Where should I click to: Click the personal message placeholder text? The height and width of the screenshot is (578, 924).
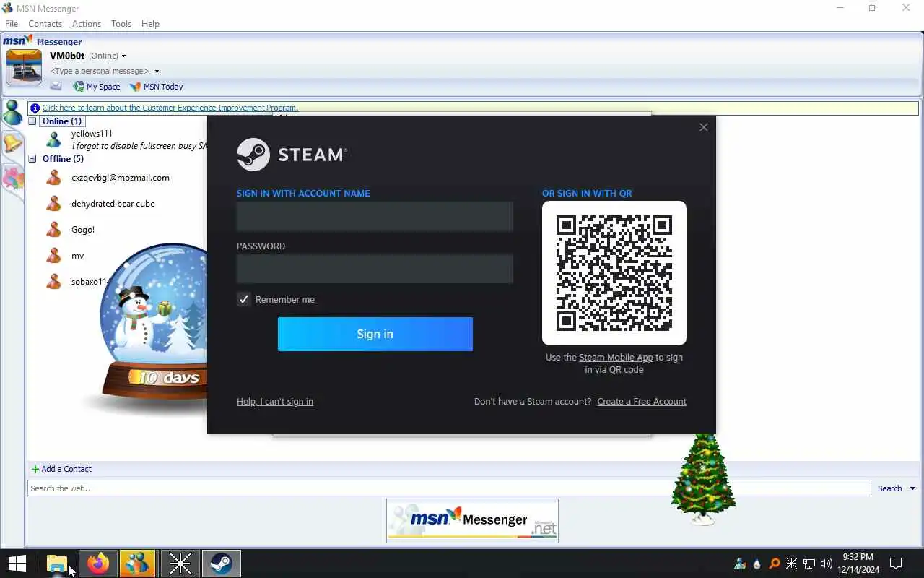(100, 72)
